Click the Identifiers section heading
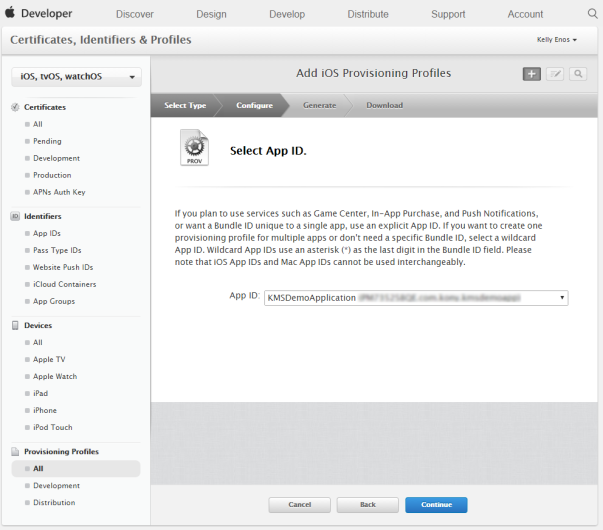This screenshot has height=530, width=603. coord(43,216)
